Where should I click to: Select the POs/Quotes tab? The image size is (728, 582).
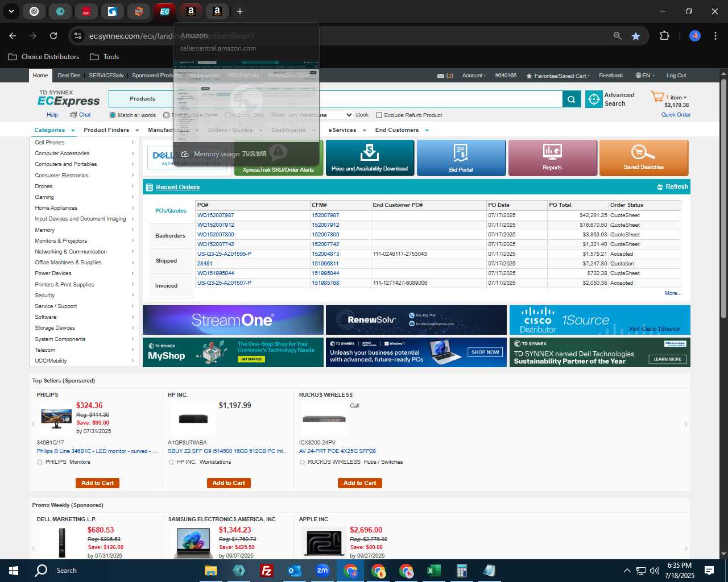pos(171,211)
